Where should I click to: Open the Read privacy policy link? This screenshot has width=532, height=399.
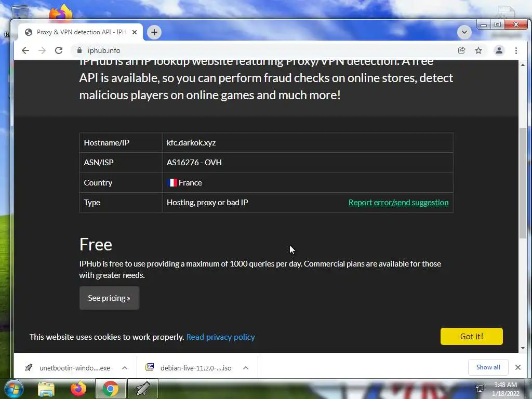click(x=220, y=337)
